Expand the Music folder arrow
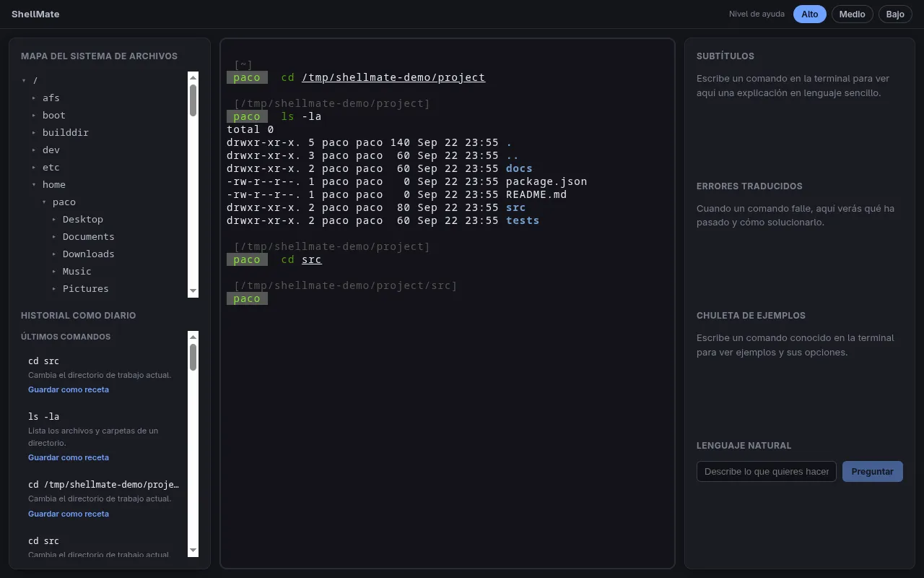 tap(54, 272)
